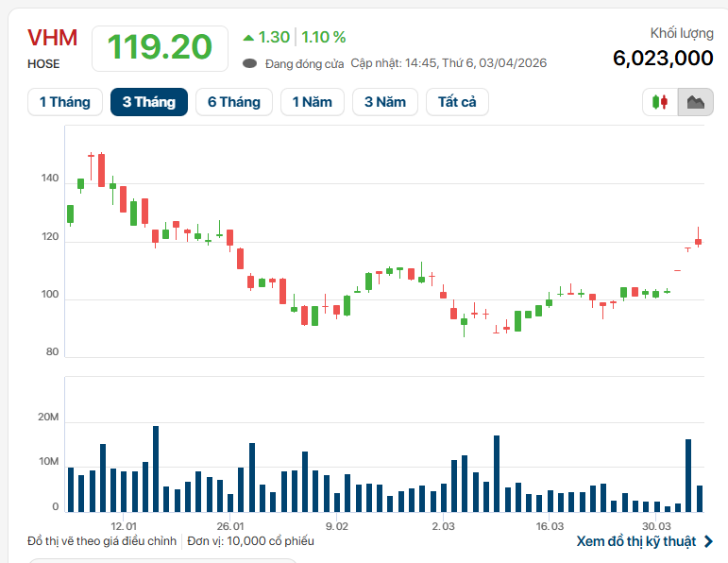Click the last candlestick on the price chart
The height and width of the screenshot is (563, 728).
coord(699,242)
